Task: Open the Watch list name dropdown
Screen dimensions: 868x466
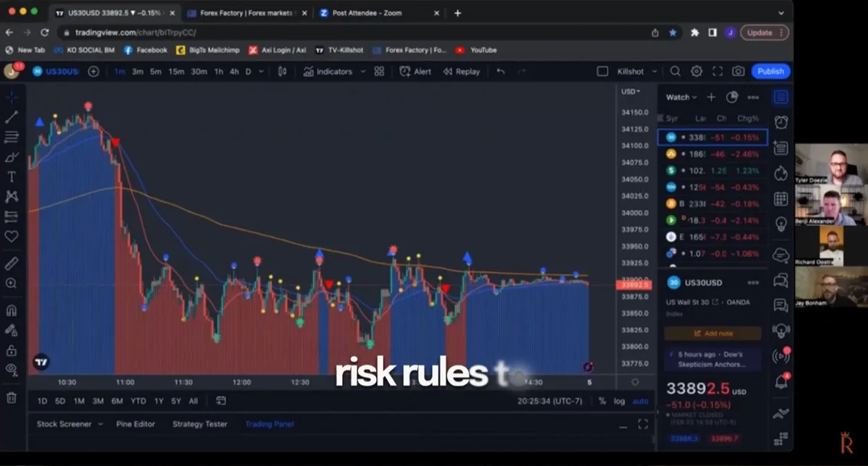Action: point(681,97)
